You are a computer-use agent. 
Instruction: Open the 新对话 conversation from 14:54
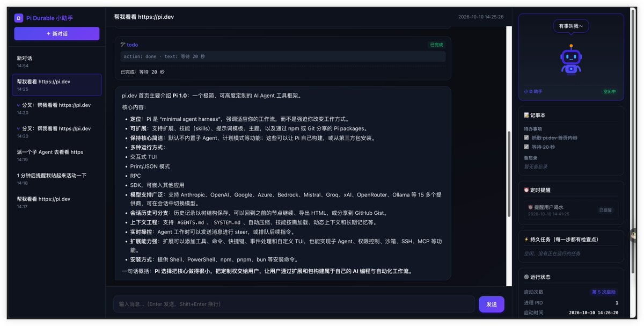[57, 61]
